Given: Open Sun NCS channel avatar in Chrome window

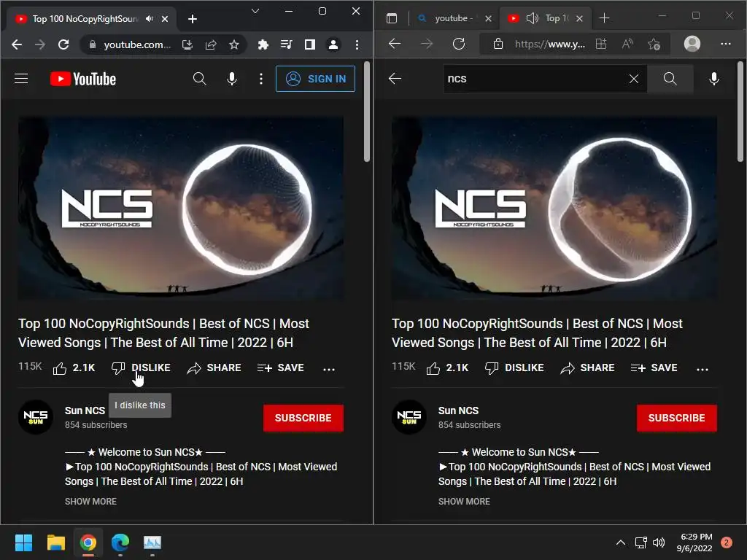Looking at the screenshot, I should 36,417.
